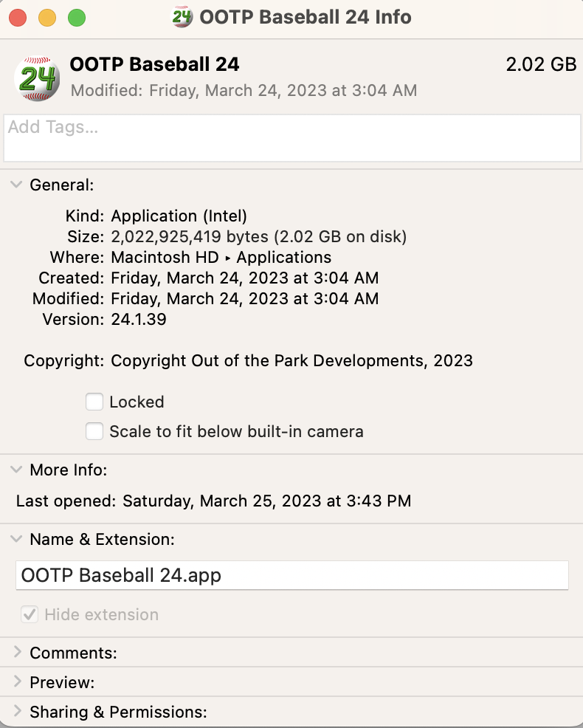Screen dimensions: 583x728
Task: Click the green zoom window button
Action: (76, 17)
